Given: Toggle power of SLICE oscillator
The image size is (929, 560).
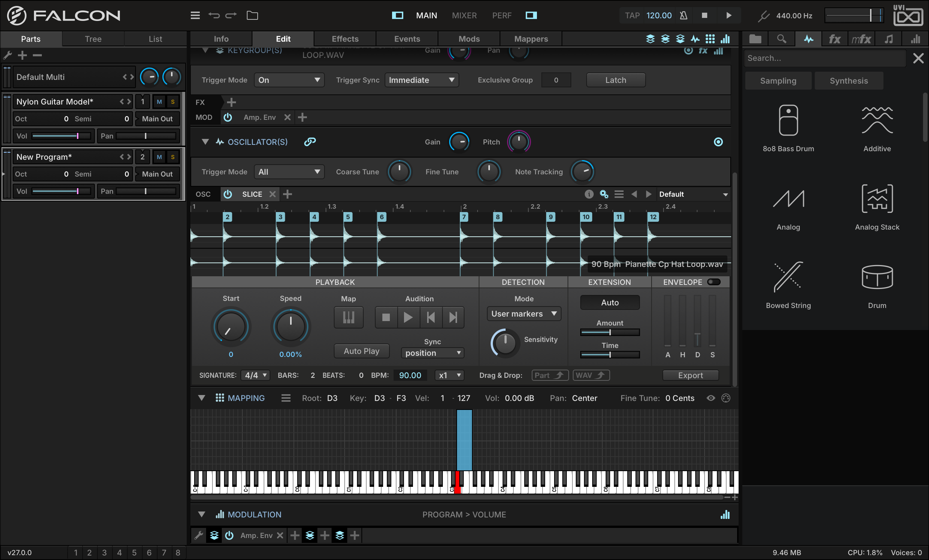Looking at the screenshot, I should click(x=228, y=194).
